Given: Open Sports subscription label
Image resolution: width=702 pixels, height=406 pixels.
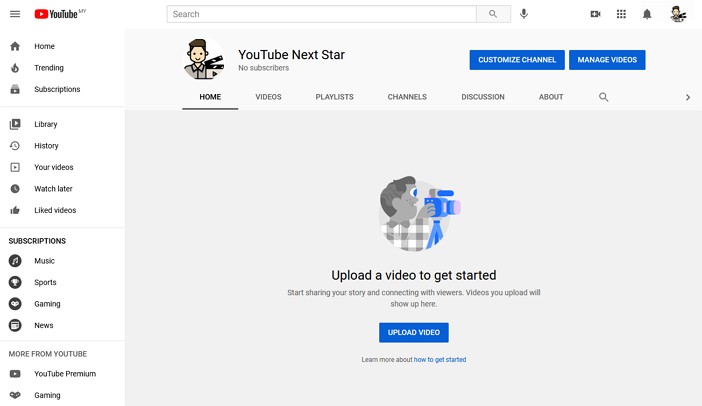Looking at the screenshot, I should pyautogui.click(x=45, y=282).
